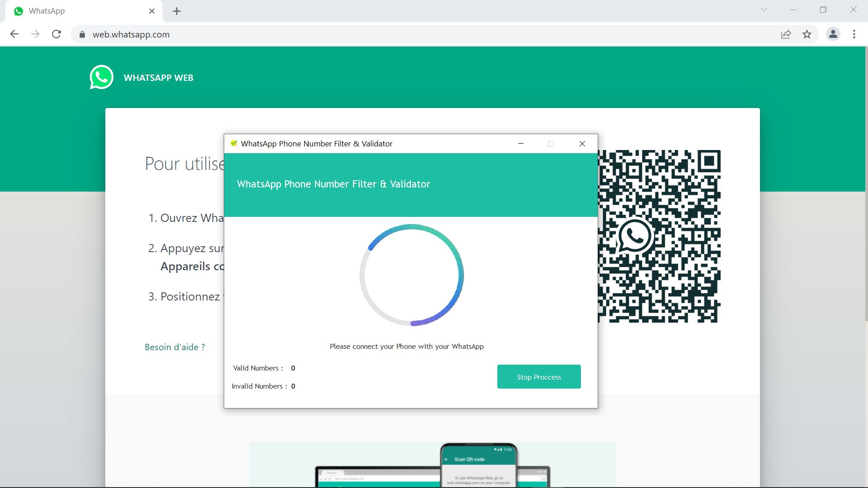Click the Scan QR code phone illustration
This screenshot has height=488, width=868.
[479, 465]
